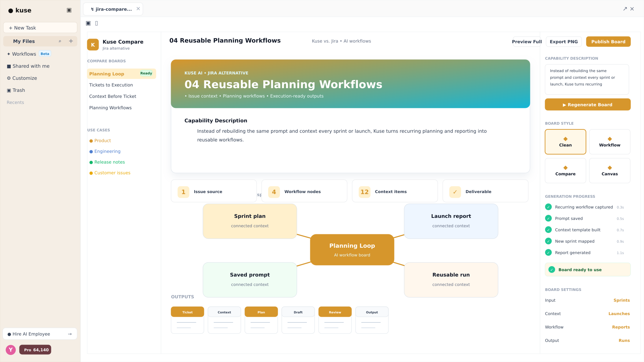
Task: Open the Output output thumbnail
Action: [x=372, y=320]
